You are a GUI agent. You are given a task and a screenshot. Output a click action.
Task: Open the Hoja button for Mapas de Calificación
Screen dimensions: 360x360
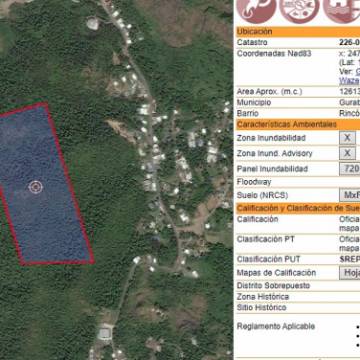click(x=350, y=273)
